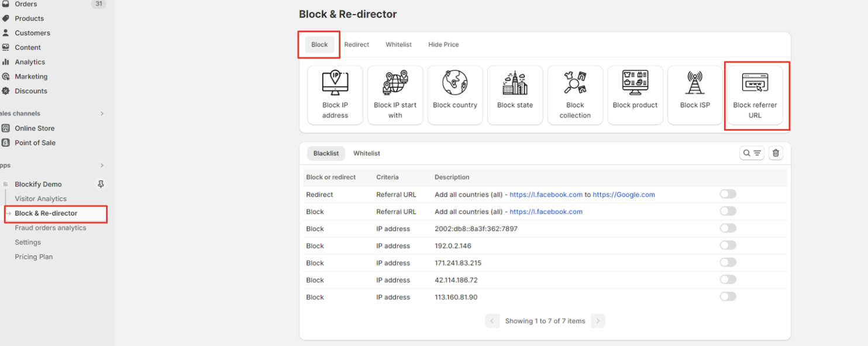Choose the Block state city icon

pos(515,82)
